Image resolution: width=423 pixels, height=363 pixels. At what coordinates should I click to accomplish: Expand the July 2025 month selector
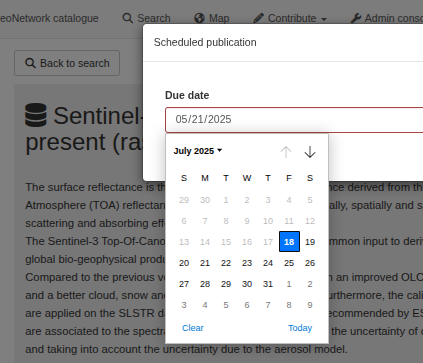[198, 151]
